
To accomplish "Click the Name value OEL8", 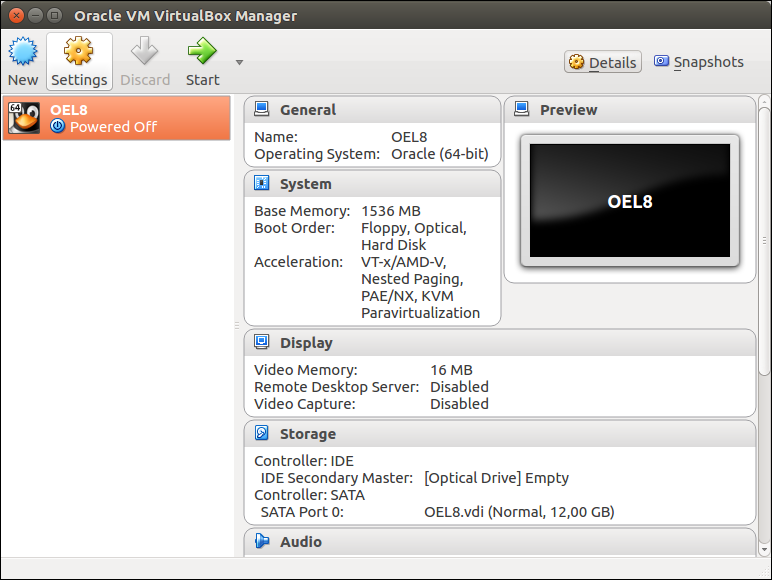I will click(409, 137).
